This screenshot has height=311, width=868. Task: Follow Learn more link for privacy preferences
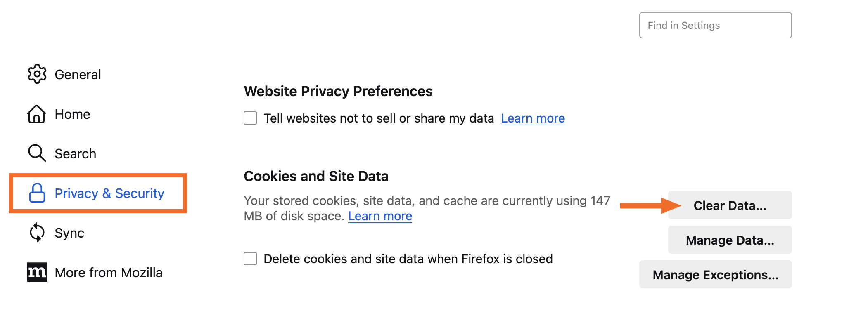coord(533,118)
